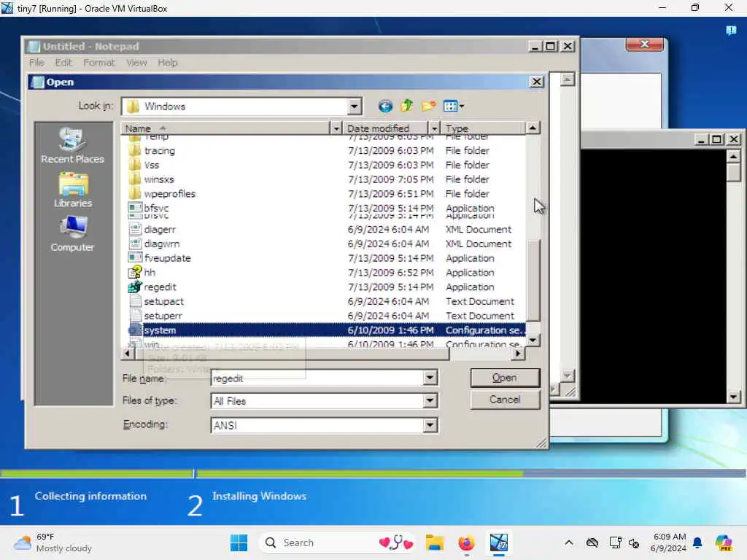Click the VirtualBox notification icon at top right
The height and width of the screenshot is (560, 747).
point(731,31)
